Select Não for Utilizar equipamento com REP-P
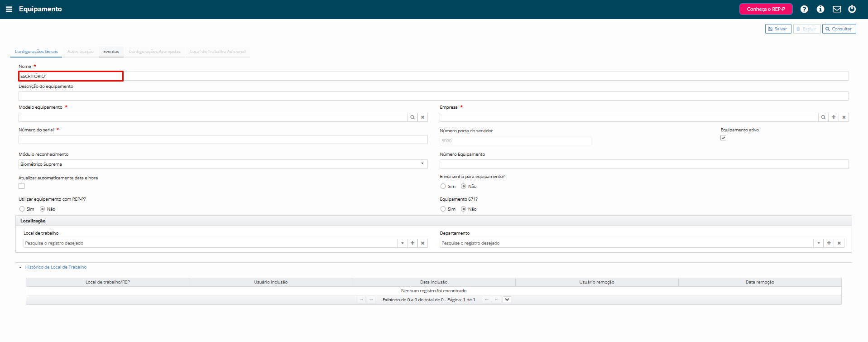The height and width of the screenshot is (342, 868). tap(43, 209)
